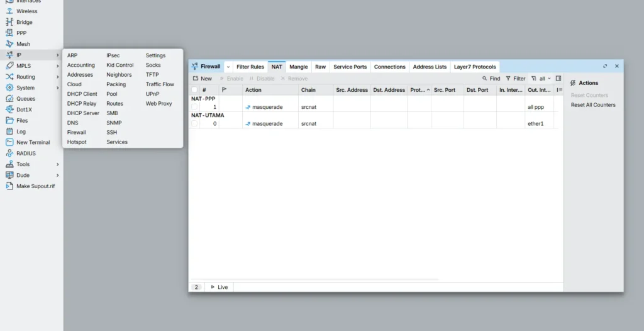Toggle Live updating in status bar

pyautogui.click(x=219, y=287)
